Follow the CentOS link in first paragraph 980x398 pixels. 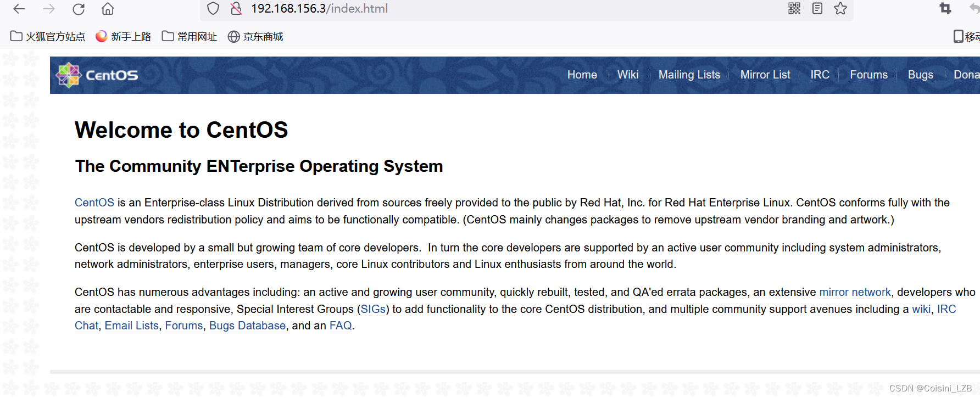[x=94, y=203]
